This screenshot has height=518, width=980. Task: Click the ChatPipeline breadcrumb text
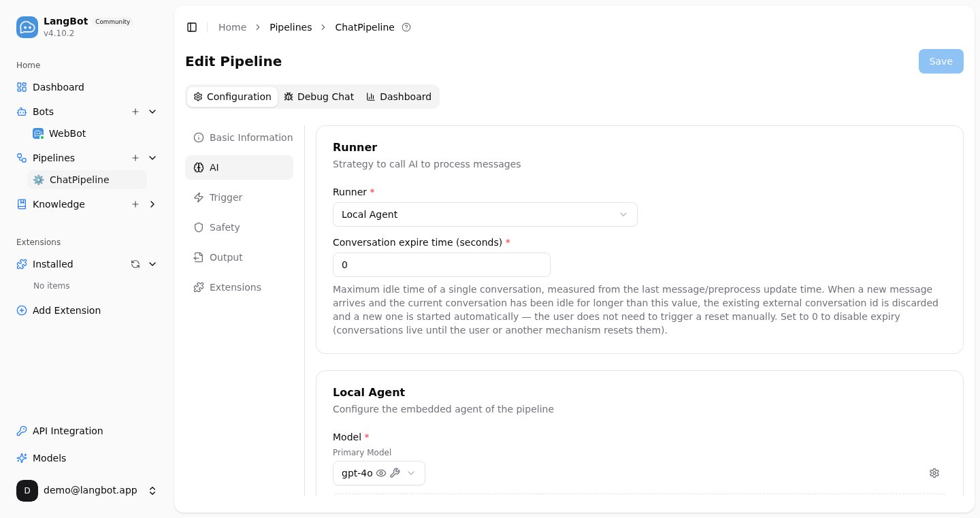pyautogui.click(x=365, y=27)
